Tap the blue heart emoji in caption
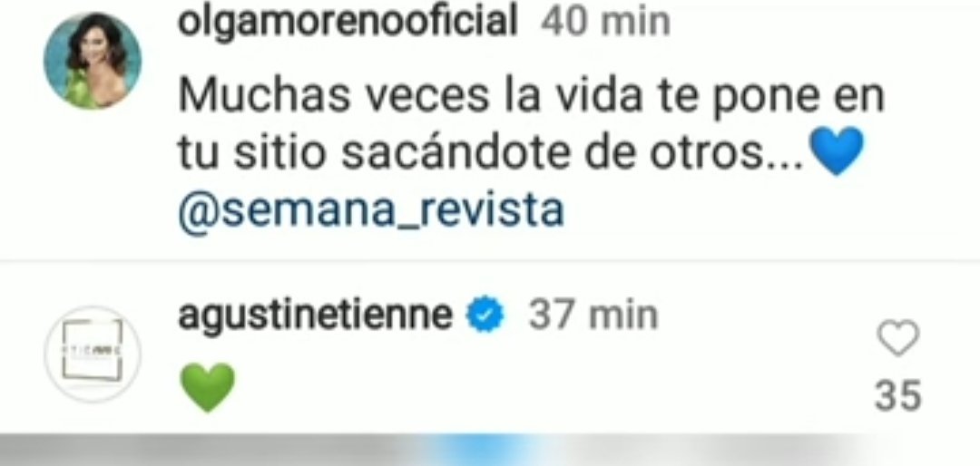980x466 pixels. pos(837,150)
